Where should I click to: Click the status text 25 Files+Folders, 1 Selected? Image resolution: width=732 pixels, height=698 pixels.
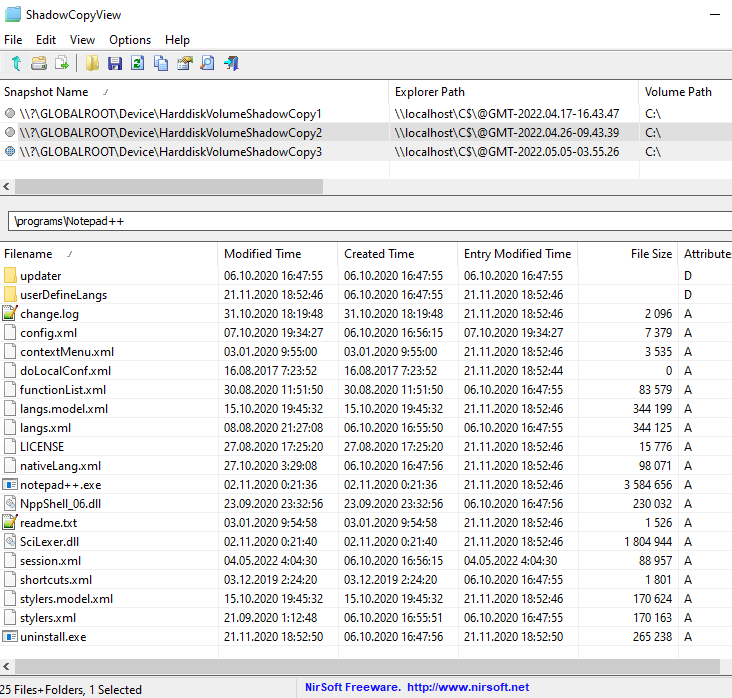[x=71, y=689]
